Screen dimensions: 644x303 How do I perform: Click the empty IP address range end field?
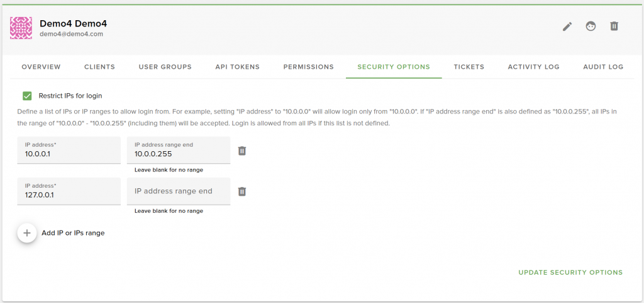[x=179, y=191]
